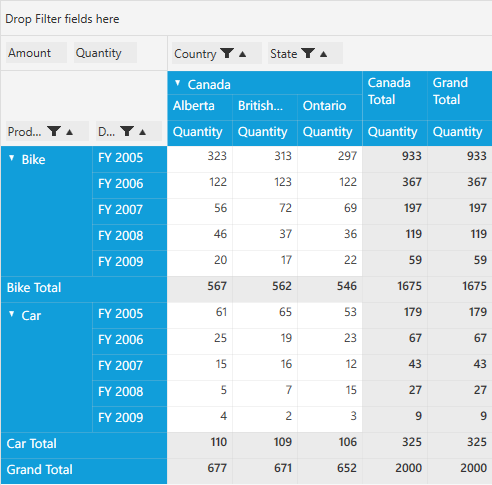
Task: Click Grand Total Ontario value 652
Action: tap(330, 471)
